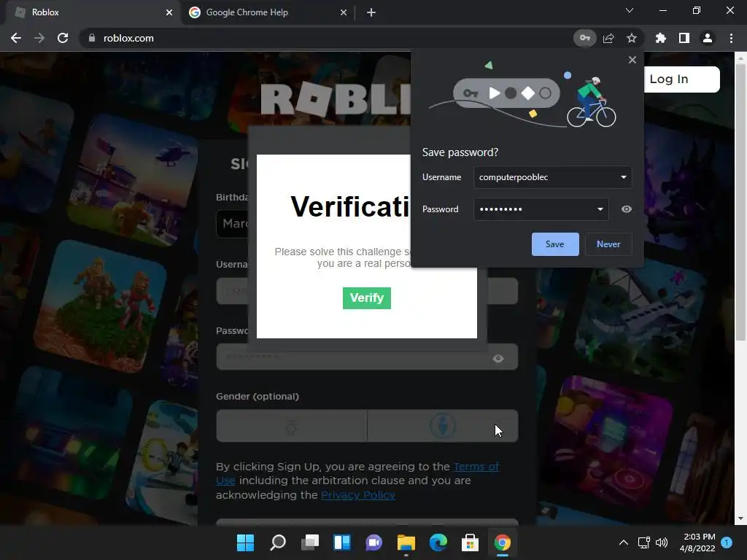Click Save in the password popup
Viewport: 747px width, 560px height.
tap(555, 244)
